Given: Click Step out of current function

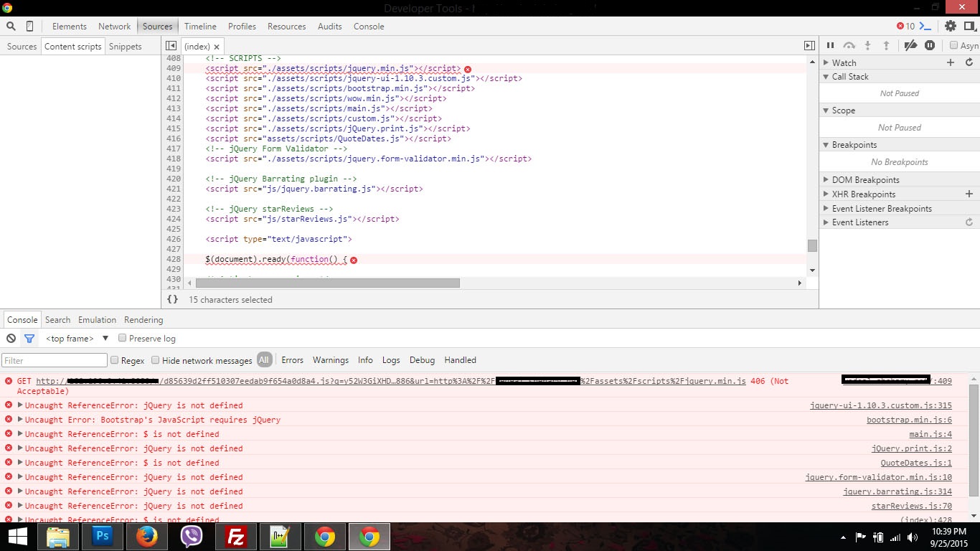Looking at the screenshot, I should [886, 46].
